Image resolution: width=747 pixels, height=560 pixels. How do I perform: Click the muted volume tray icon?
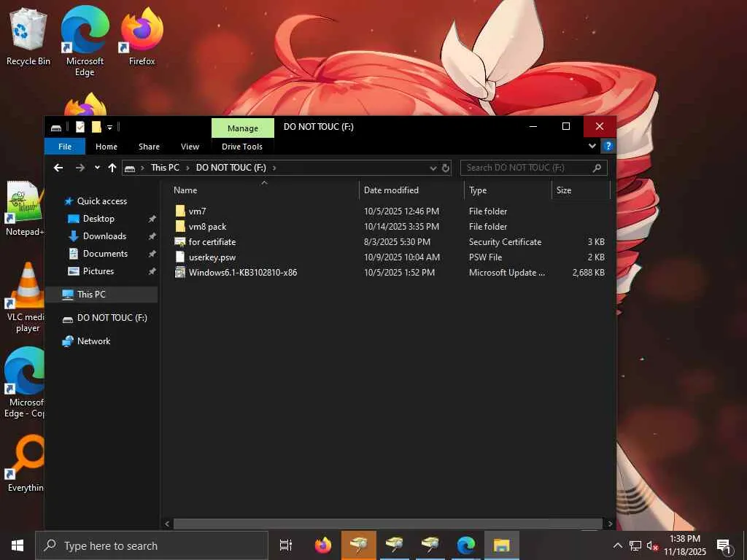[x=653, y=545]
